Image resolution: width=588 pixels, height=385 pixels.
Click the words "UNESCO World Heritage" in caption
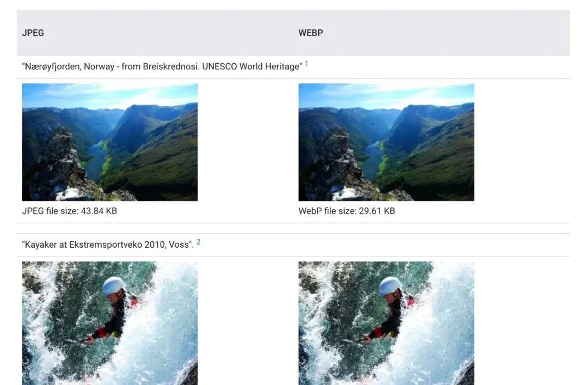251,66
